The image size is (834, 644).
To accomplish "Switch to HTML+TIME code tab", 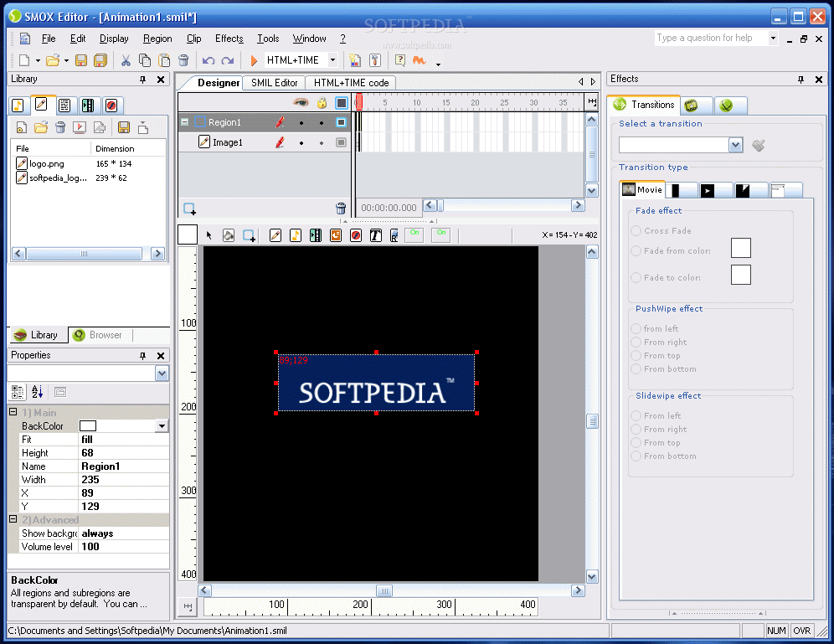I will 351,83.
